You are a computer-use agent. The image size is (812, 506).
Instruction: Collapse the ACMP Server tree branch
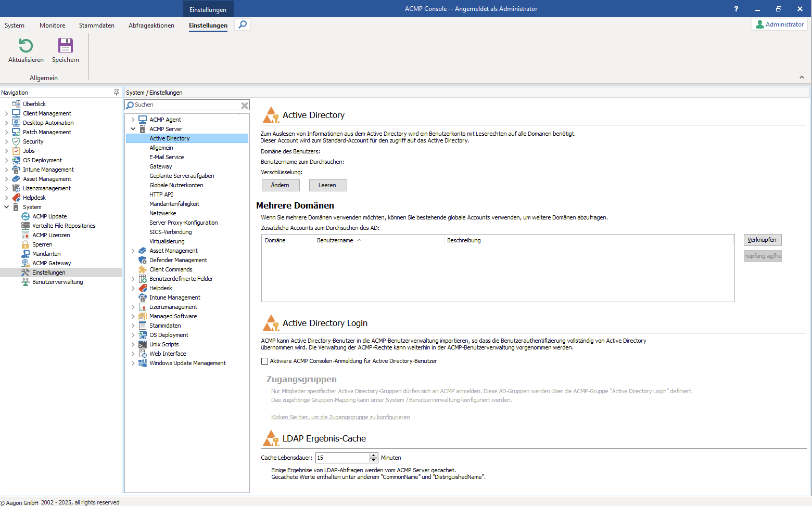pos(133,128)
